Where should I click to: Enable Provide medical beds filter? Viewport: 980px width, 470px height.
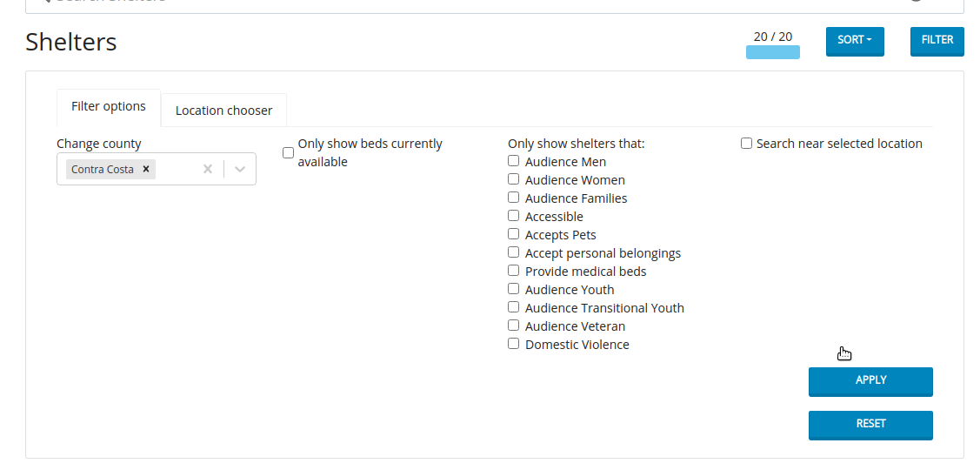(x=513, y=271)
